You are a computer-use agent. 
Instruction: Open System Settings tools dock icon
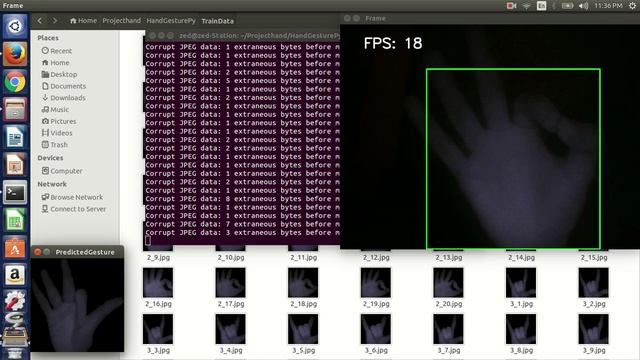(x=15, y=301)
